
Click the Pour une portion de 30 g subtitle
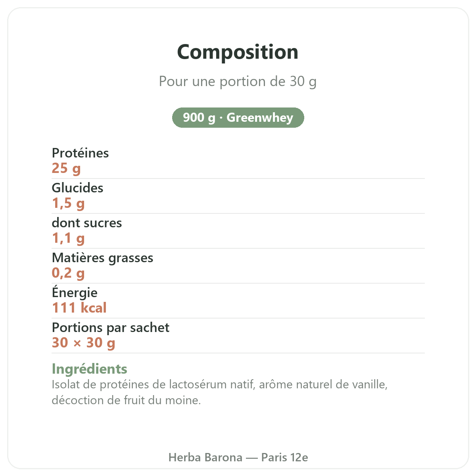click(x=238, y=81)
